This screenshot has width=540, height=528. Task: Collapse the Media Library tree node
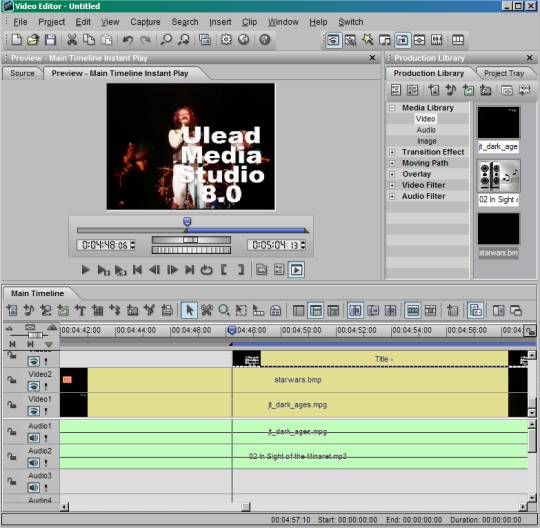[x=392, y=108]
